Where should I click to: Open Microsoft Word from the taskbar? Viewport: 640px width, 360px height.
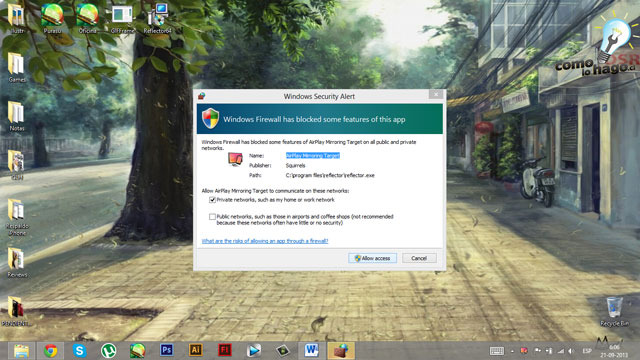coord(311,350)
